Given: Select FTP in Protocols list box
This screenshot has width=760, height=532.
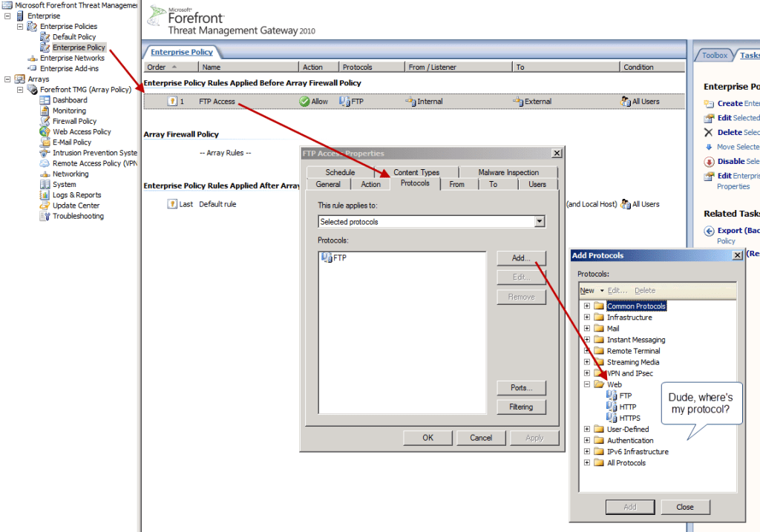Looking at the screenshot, I should click(x=335, y=257).
